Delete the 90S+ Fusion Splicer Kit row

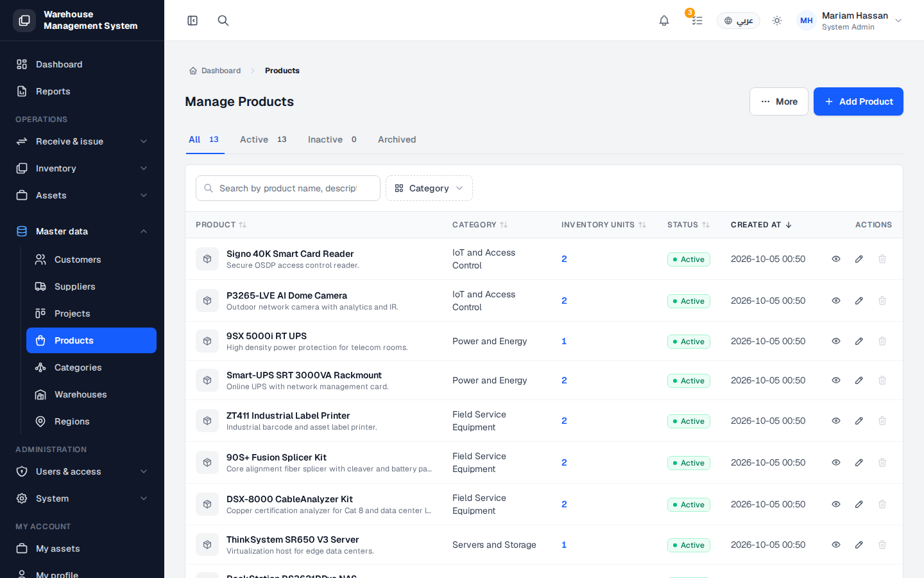pos(882,462)
